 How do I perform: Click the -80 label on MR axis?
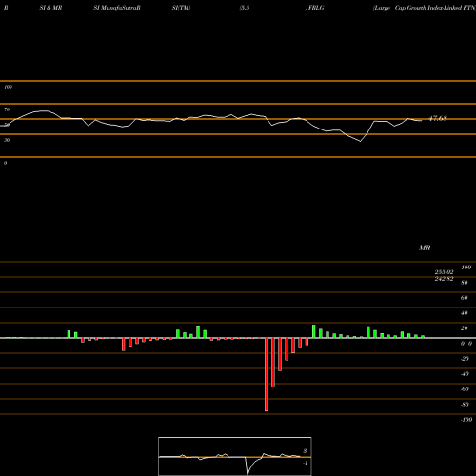(465, 405)
